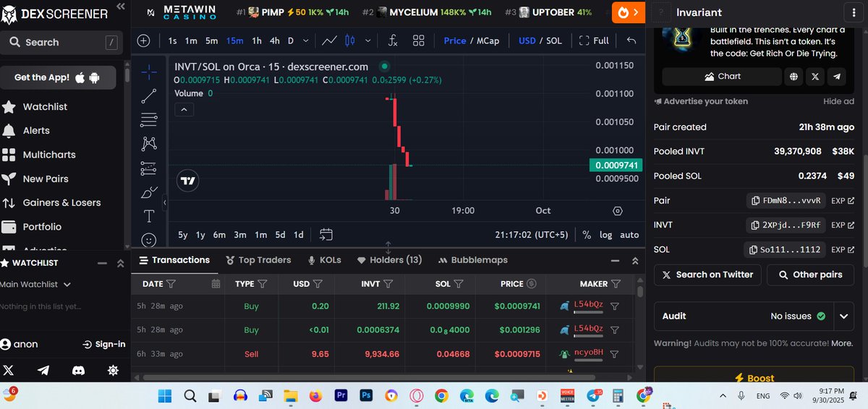Open sidebar theme settings sun icon
This screenshot has width=868, height=409.
113,370
